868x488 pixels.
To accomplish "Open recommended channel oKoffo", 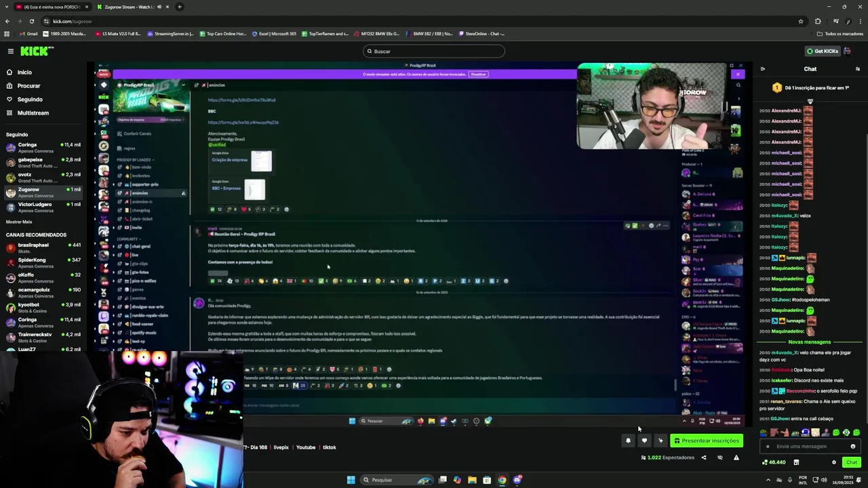I will point(42,277).
